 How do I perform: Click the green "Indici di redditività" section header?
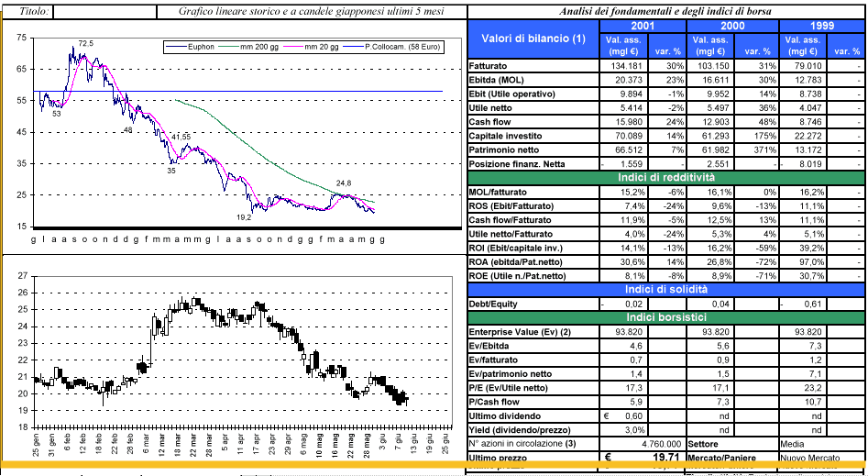tap(665, 178)
